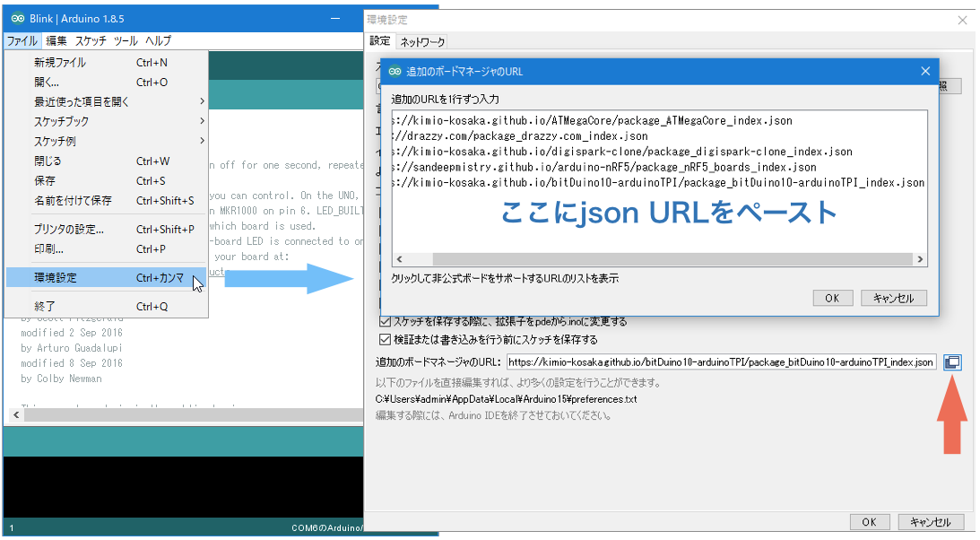Viewport: 980px width, 540px height.
Task: Open the preferences.txt file path link
Action: [507, 399]
